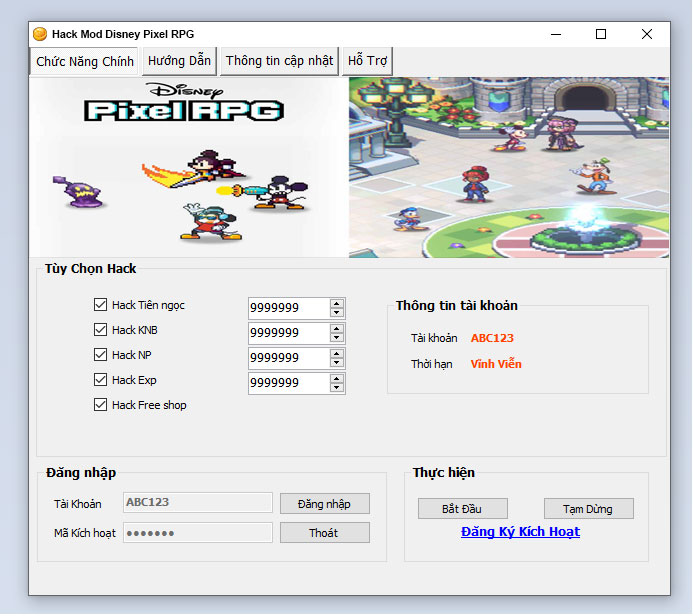
Task: Click the Disney Pixel RPG logo banner
Action: (x=189, y=167)
